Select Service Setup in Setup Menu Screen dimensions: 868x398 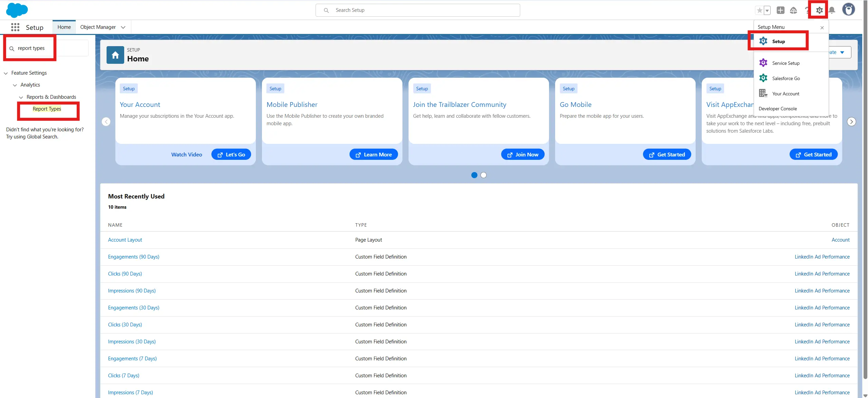pos(786,63)
